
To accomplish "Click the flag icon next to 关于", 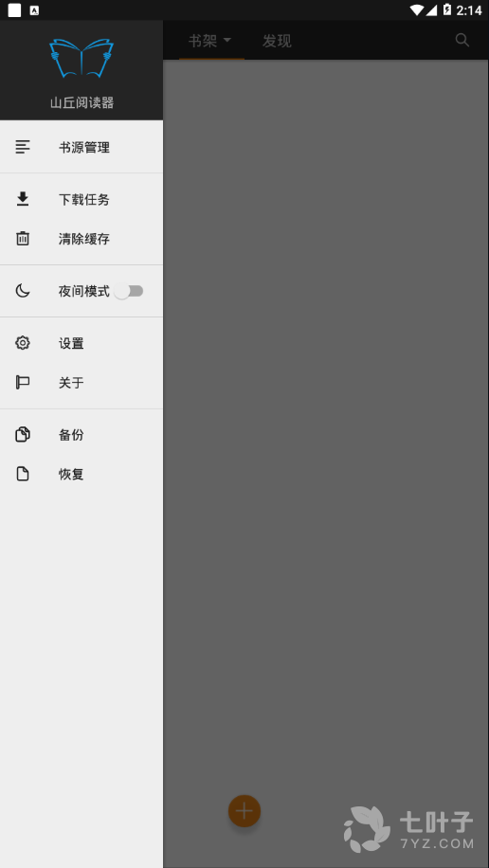I will [23, 382].
